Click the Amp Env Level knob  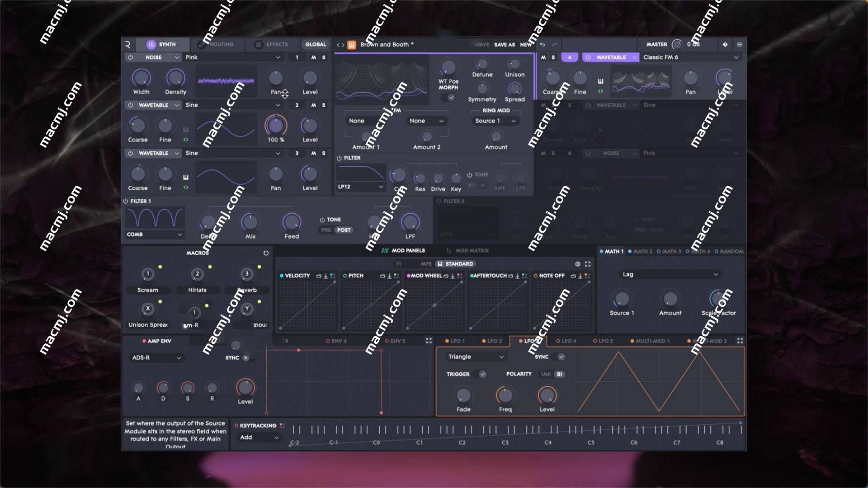click(245, 387)
